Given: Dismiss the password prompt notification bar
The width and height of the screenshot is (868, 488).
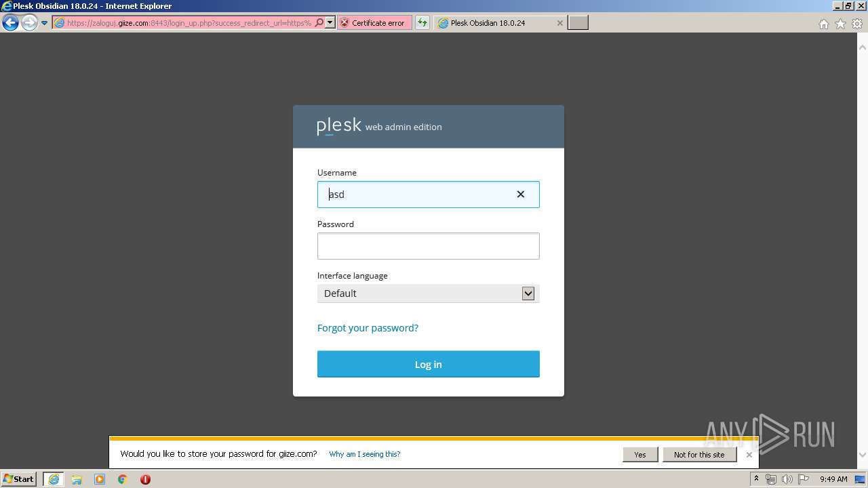Looking at the screenshot, I should (749, 455).
